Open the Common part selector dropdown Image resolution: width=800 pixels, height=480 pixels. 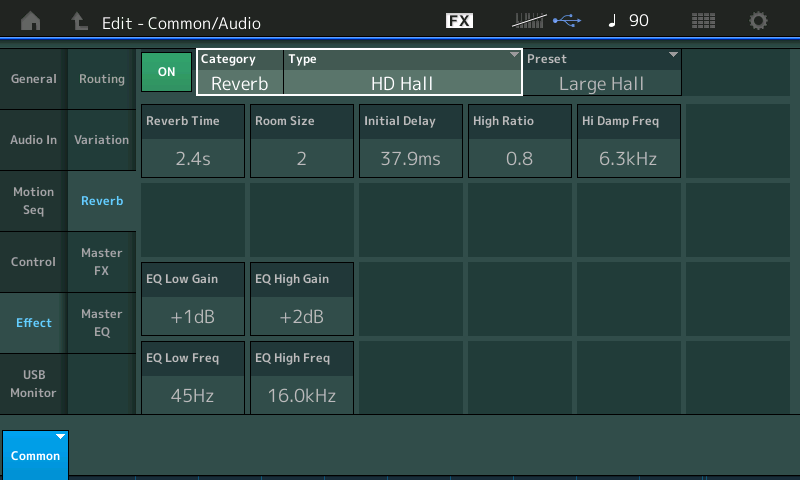pyautogui.click(x=35, y=455)
